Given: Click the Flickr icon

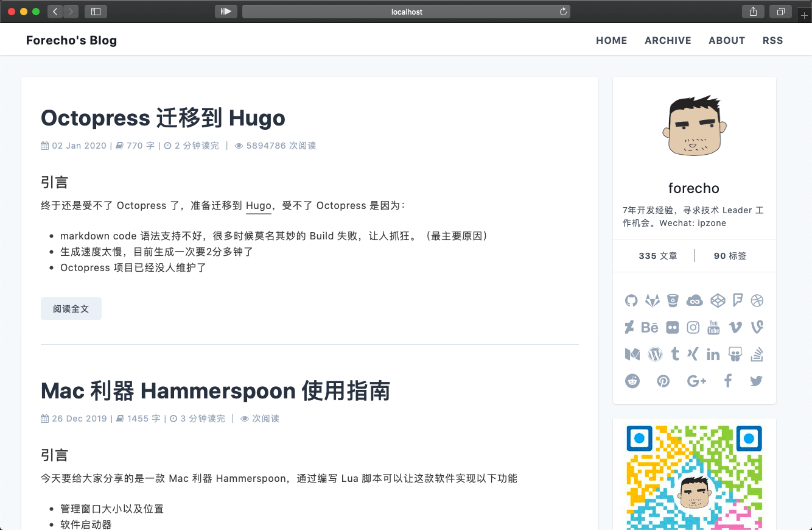Looking at the screenshot, I should [673, 327].
